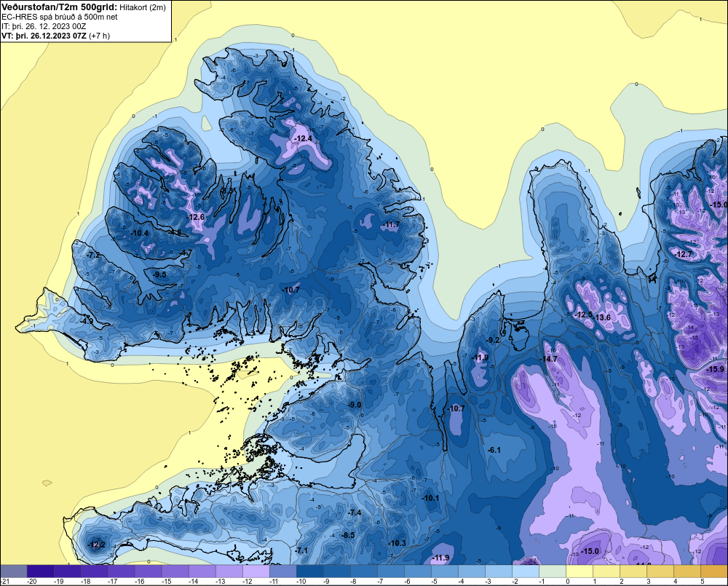Click the -14.7 temperature label
This screenshot has width=728, height=586.
549,359
